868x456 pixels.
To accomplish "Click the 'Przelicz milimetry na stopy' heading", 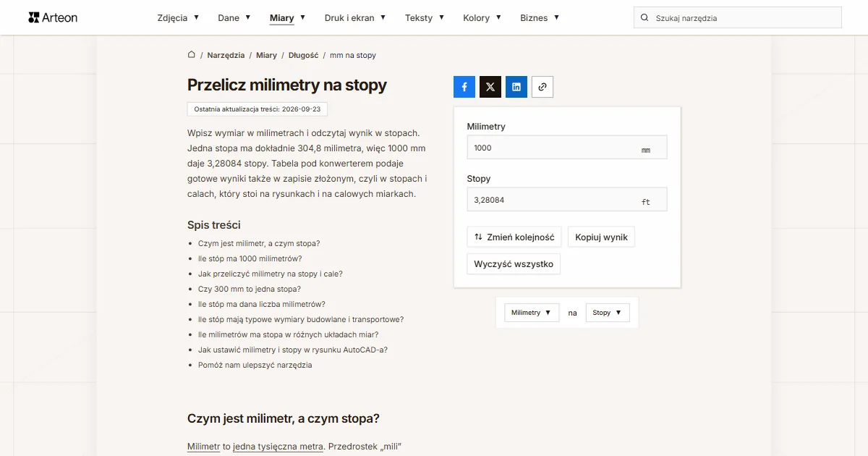I will 287,85.
